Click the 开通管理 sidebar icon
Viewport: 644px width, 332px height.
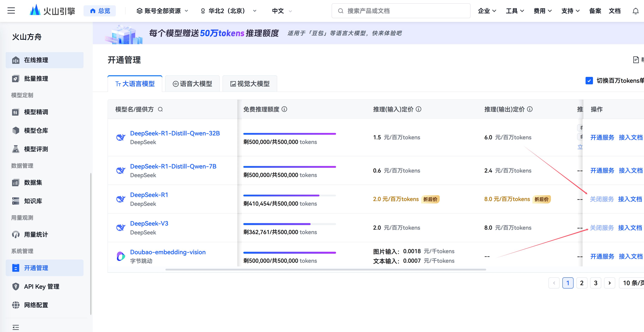pos(16,268)
